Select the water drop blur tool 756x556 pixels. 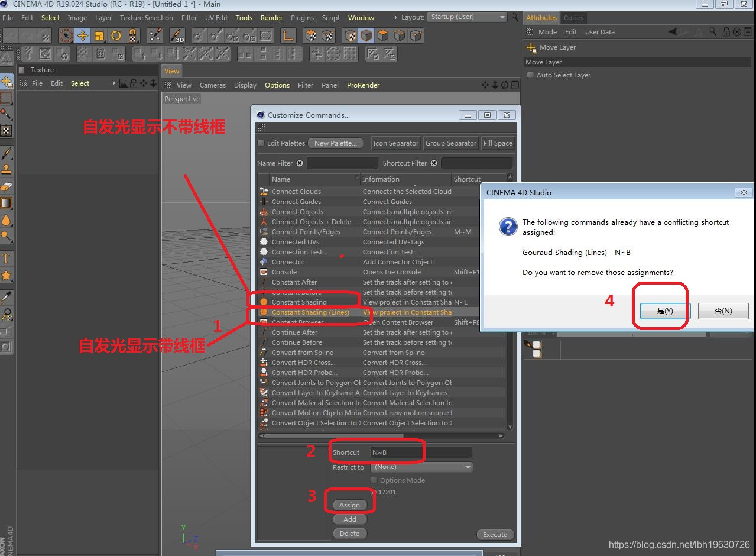(7, 220)
